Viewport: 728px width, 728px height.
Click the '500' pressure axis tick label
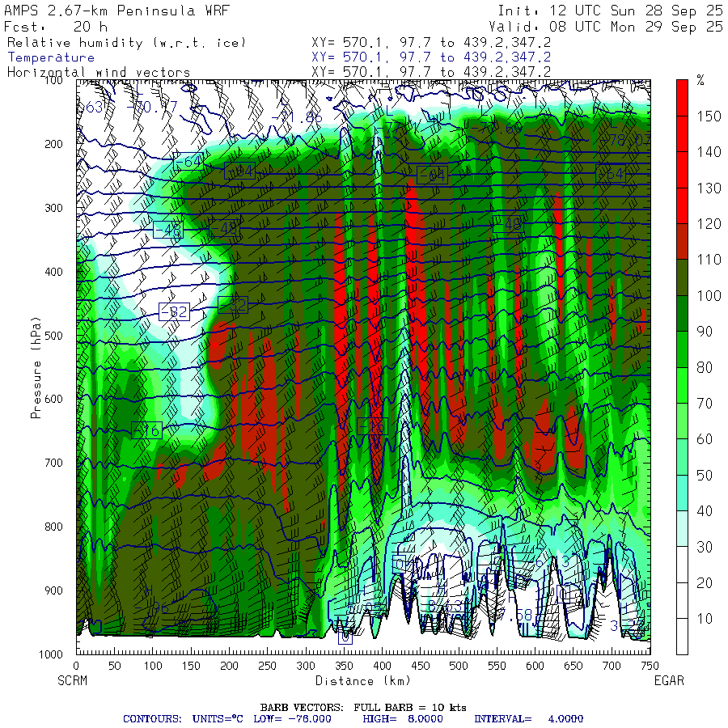pos(53,335)
